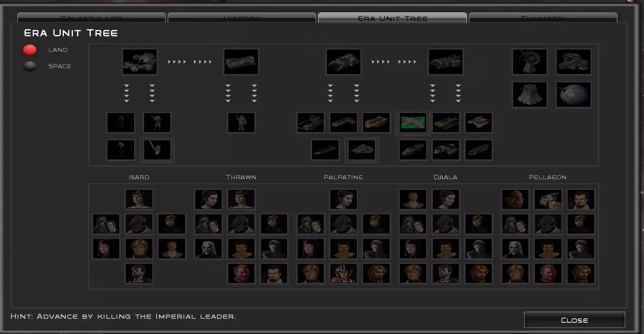Switch to the Space radio button
The image size is (644, 334).
pos(30,66)
